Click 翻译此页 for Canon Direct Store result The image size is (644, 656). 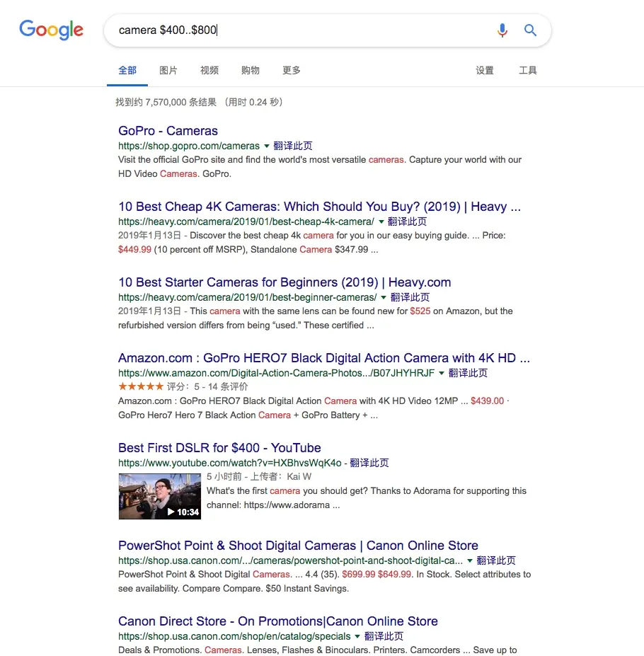pyautogui.click(x=384, y=636)
